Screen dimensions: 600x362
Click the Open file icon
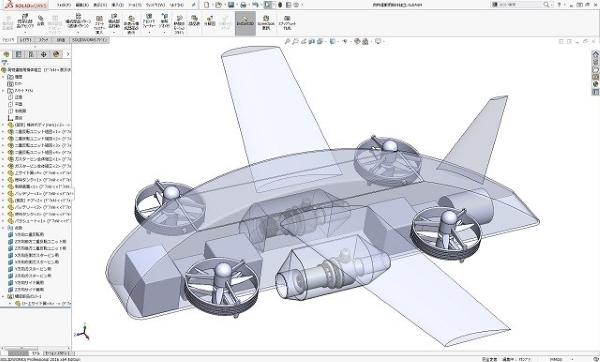(x=218, y=5)
